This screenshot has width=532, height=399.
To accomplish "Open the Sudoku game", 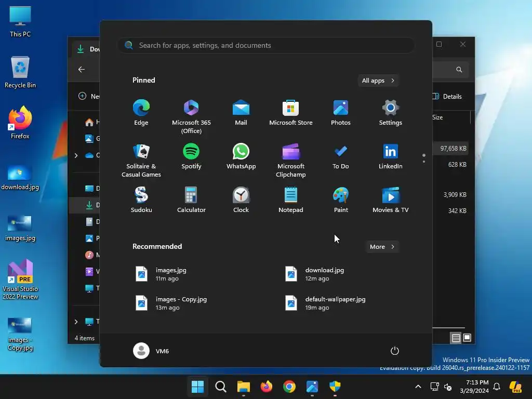I will point(141,200).
